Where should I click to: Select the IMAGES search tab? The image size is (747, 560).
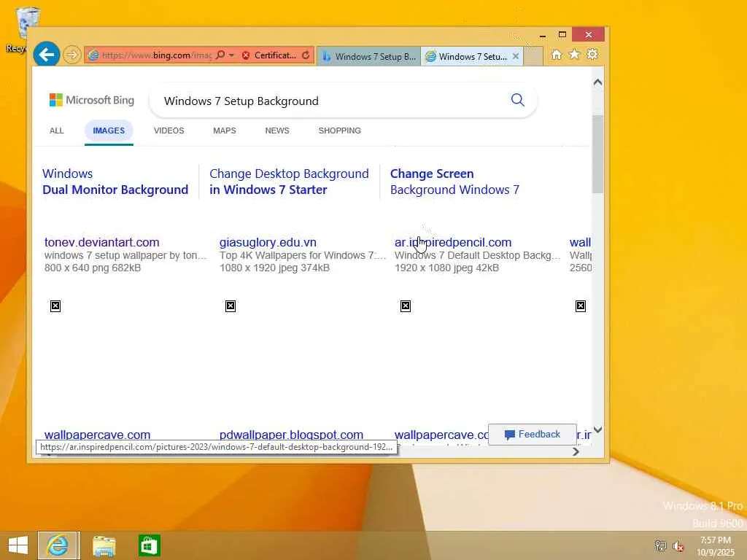[x=109, y=131]
